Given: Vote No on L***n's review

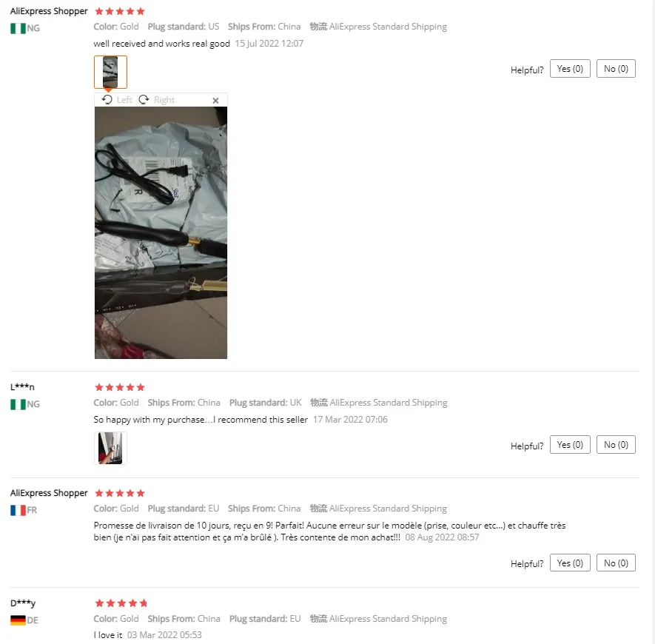Looking at the screenshot, I should 616,445.
